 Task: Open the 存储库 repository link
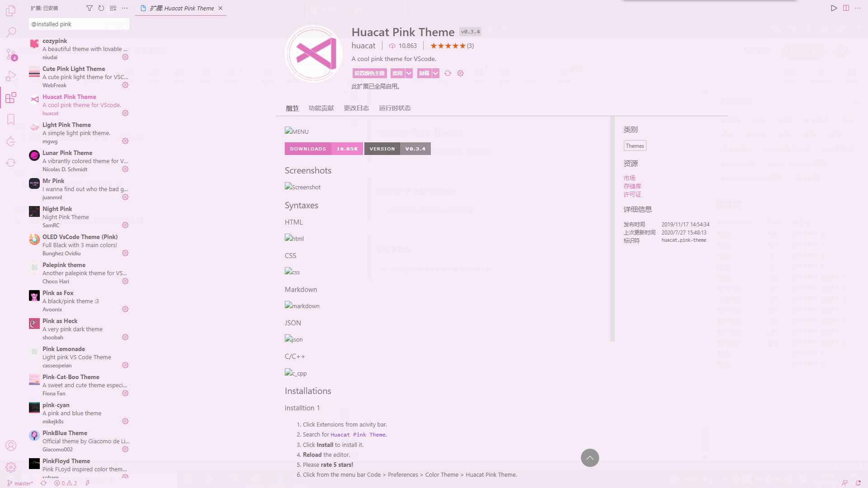pyautogui.click(x=632, y=186)
